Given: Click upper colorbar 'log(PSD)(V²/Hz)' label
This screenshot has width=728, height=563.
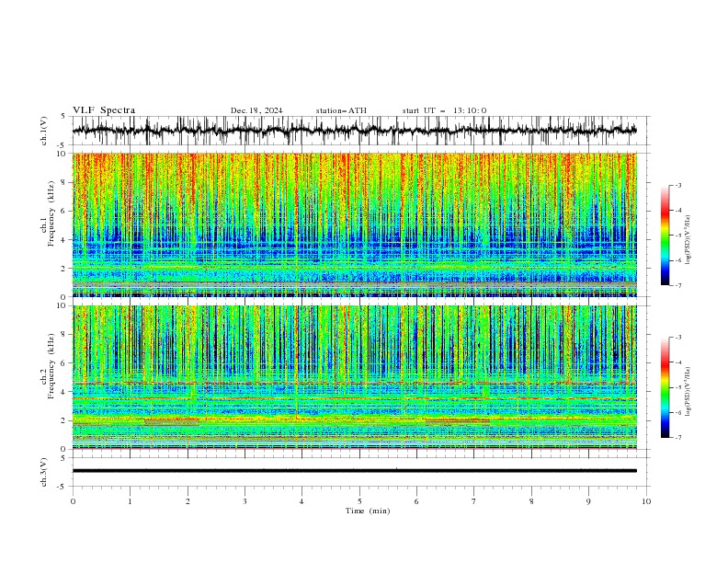Looking at the screenshot, I should [688, 240].
